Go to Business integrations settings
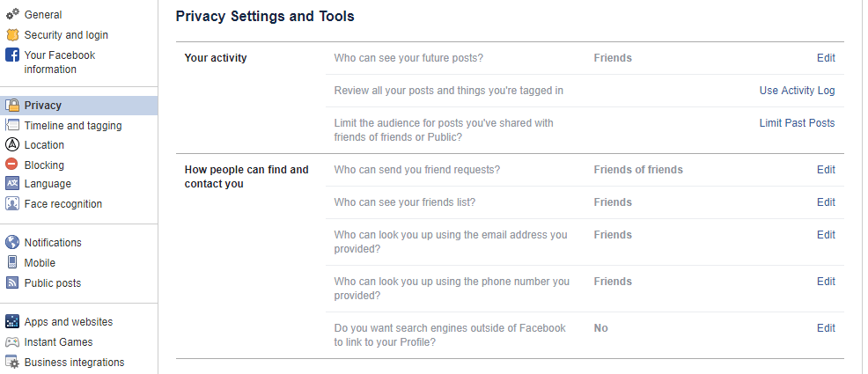 pos(74,363)
